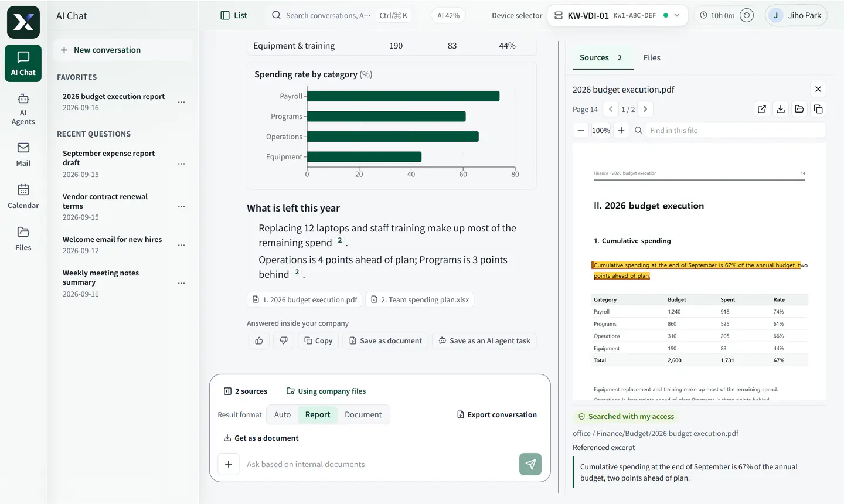Select Report result format
The image size is (844, 504).
(x=318, y=414)
